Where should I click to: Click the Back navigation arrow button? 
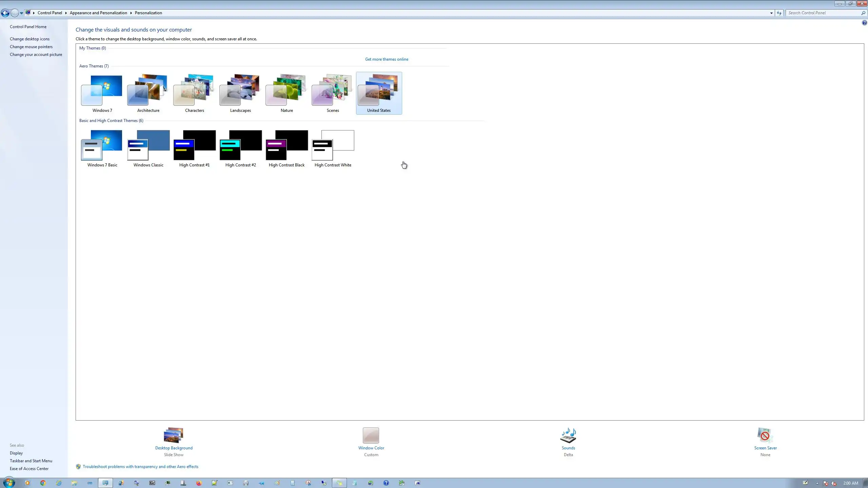tap(5, 13)
